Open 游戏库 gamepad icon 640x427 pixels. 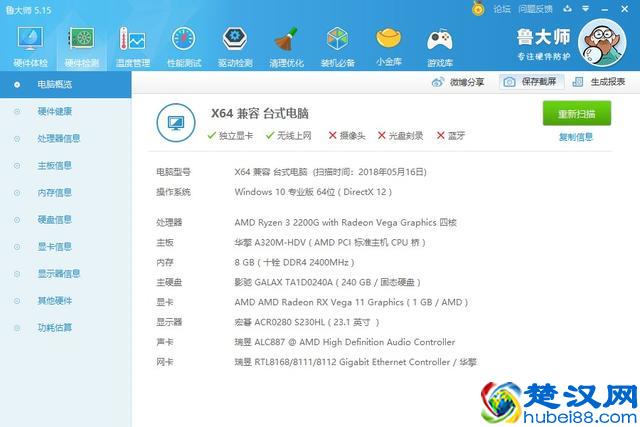click(440, 46)
